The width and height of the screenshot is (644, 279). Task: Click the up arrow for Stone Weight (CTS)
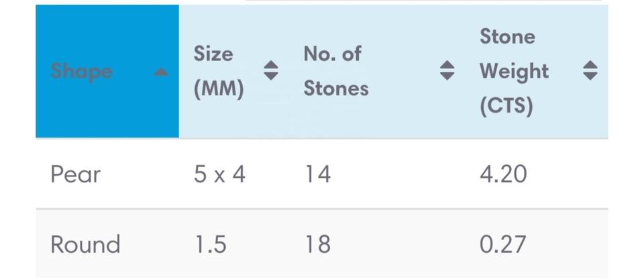590,65
